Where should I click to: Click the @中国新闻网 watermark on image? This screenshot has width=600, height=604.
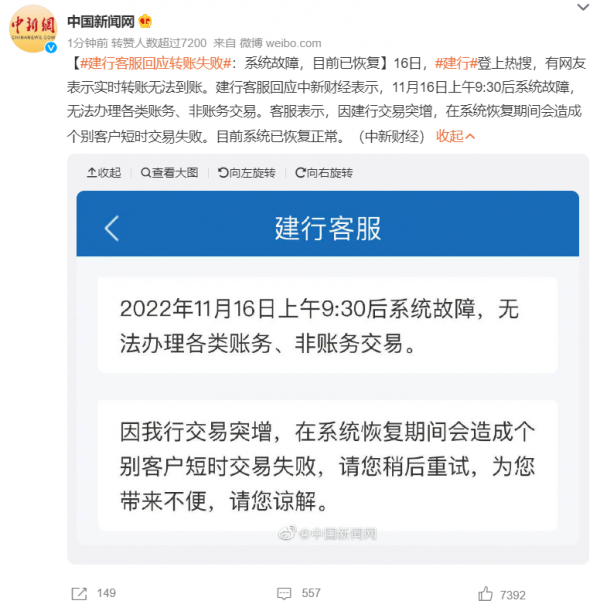point(327,534)
